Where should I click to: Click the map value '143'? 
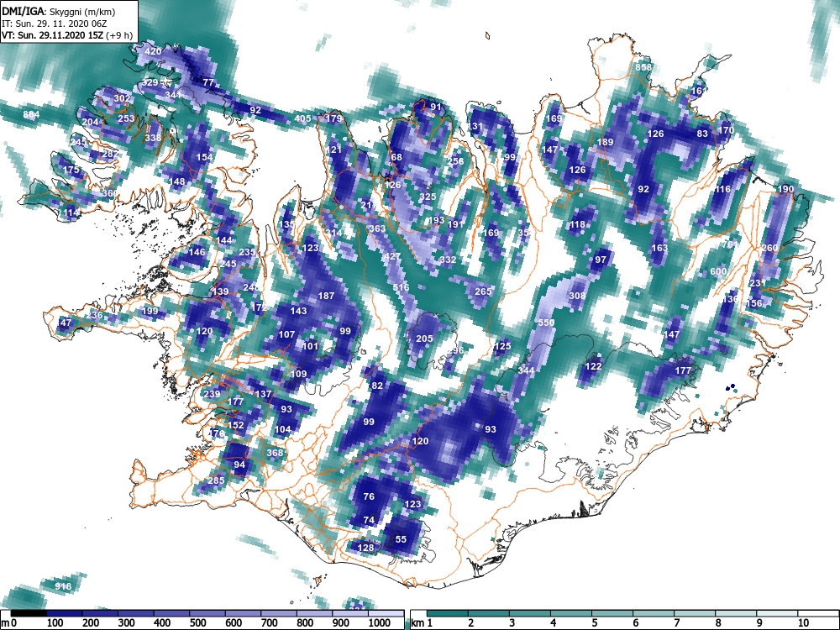(x=298, y=311)
